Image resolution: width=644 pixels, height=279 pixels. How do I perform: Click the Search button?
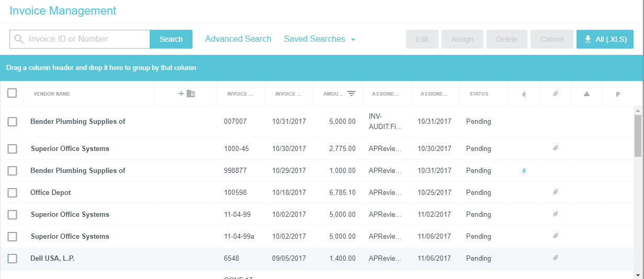pos(171,39)
